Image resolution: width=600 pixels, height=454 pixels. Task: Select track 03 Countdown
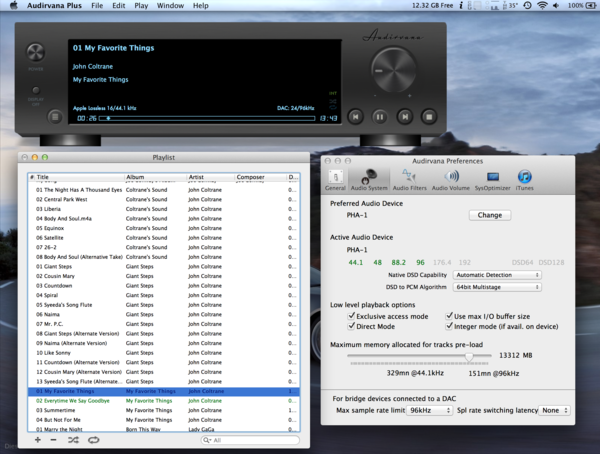tap(164, 286)
